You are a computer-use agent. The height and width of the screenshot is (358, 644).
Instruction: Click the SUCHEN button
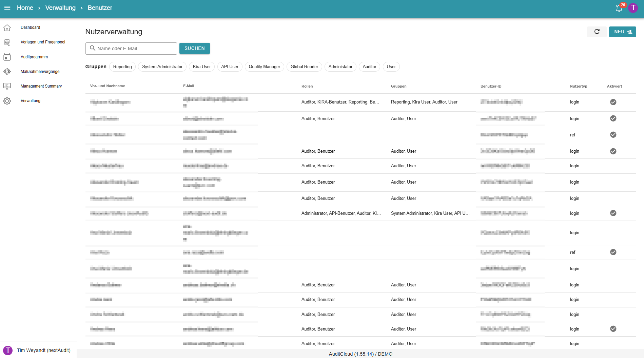(x=194, y=49)
